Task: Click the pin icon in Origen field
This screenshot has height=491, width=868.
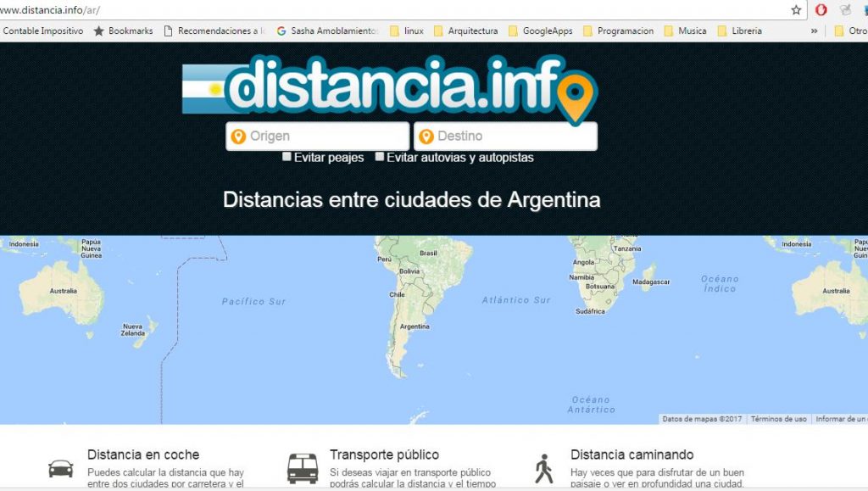Action: (x=238, y=137)
